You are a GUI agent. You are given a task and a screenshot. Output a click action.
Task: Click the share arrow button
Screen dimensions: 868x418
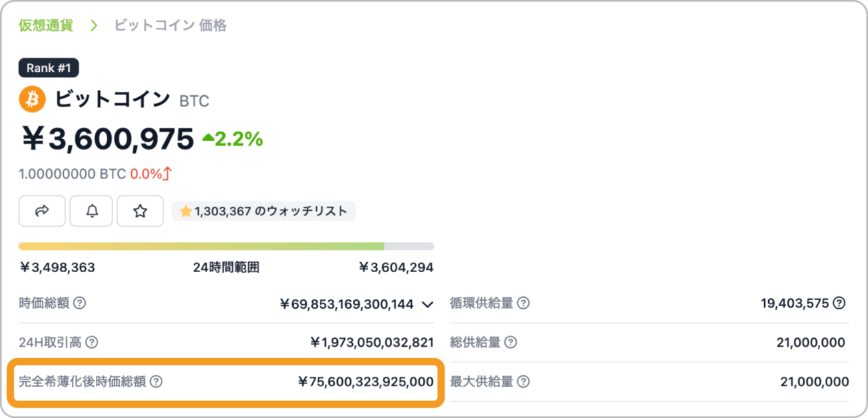[42, 211]
